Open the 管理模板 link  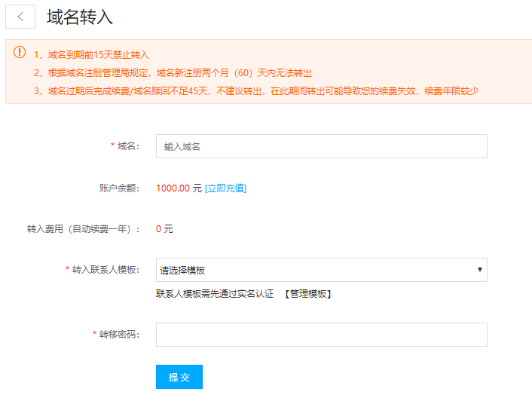pyautogui.click(x=308, y=294)
